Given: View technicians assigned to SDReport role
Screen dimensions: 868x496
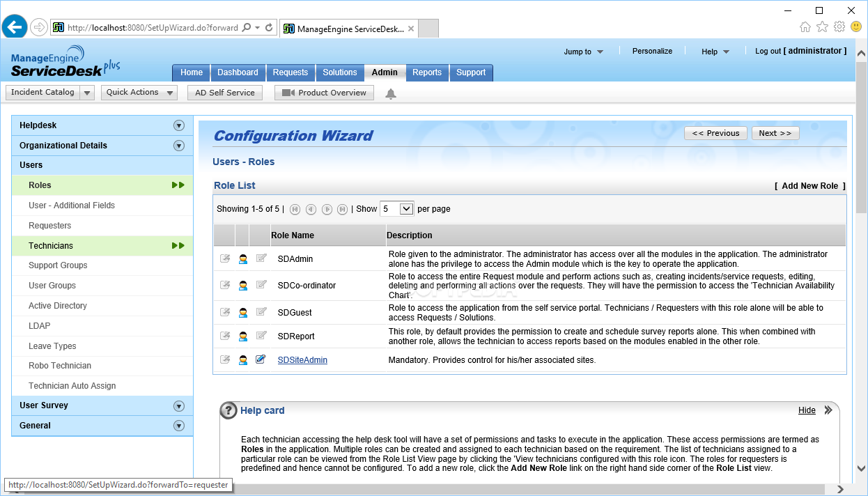Looking at the screenshot, I should [x=243, y=336].
